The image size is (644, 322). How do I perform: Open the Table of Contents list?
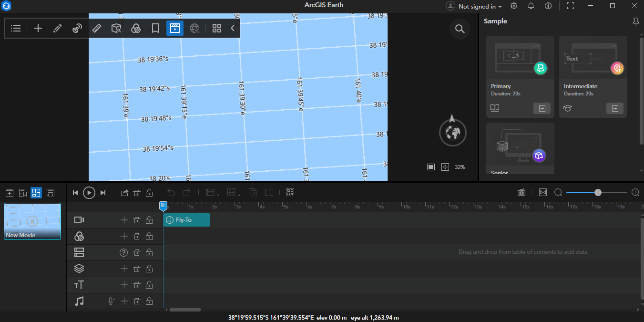(x=16, y=28)
